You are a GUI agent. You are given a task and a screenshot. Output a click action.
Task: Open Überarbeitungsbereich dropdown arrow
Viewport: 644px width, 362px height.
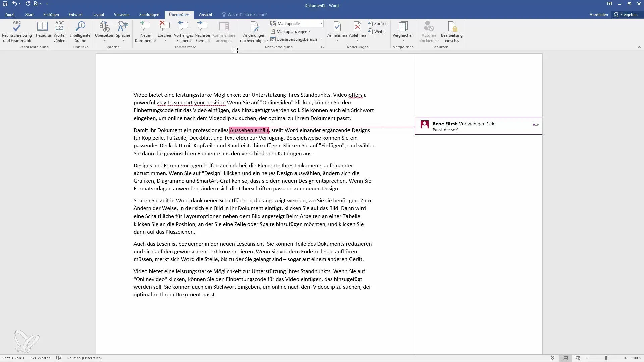click(x=321, y=39)
